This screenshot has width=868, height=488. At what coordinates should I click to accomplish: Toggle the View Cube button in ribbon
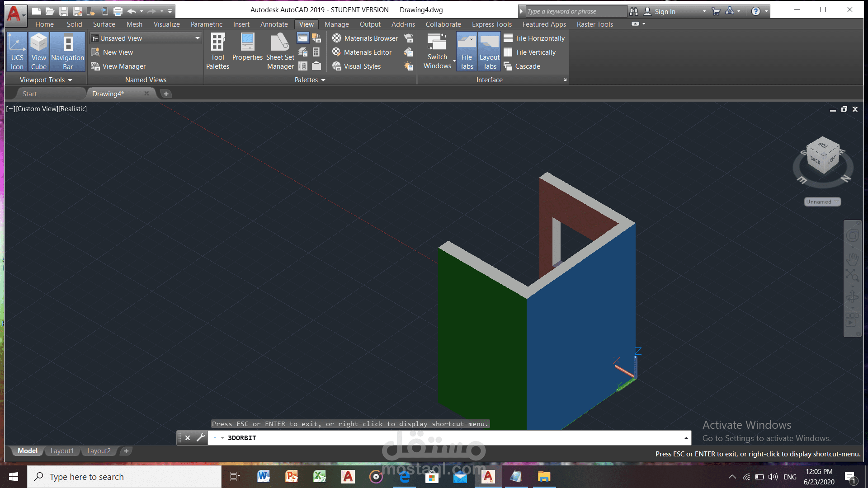pyautogui.click(x=38, y=51)
